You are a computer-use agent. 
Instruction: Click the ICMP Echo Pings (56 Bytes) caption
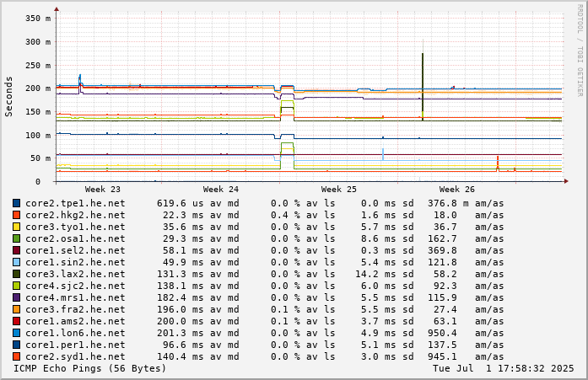pyautogui.click(x=90, y=368)
